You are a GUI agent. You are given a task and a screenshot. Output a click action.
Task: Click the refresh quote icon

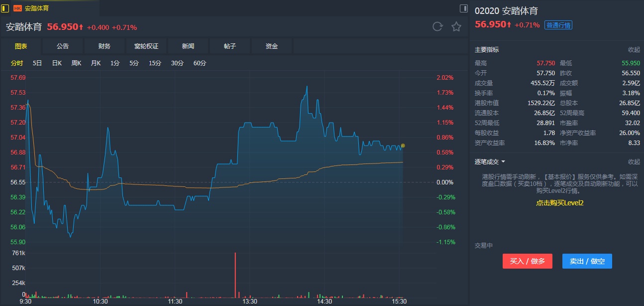[x=437, y=27]
